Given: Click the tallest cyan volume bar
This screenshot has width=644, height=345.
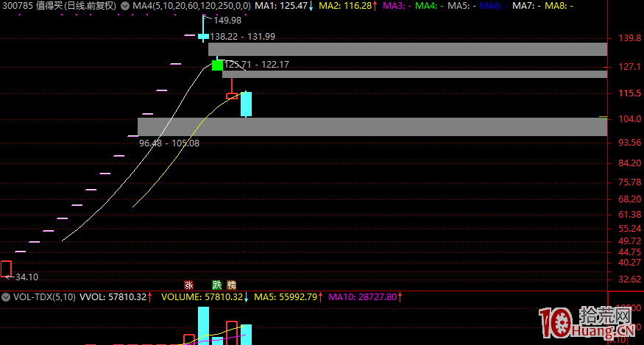Looking at the screenshot, I should (x=203, y=326).
